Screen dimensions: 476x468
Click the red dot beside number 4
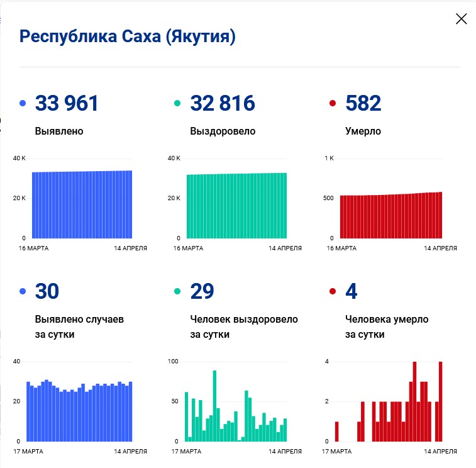point(333,292)
